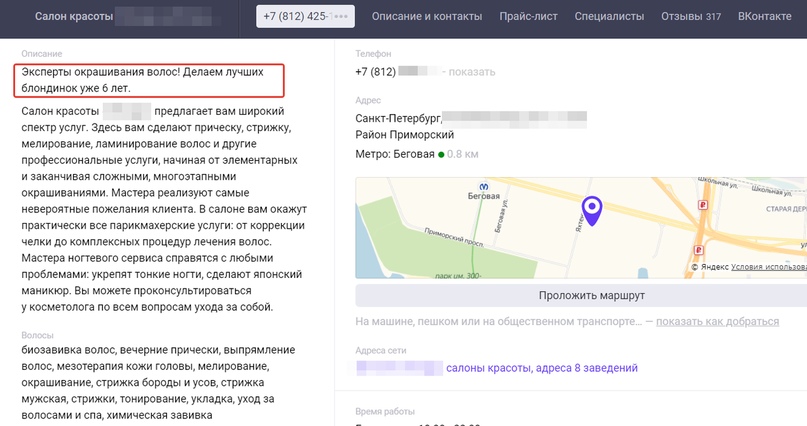Click the Яндекс map thumbnail
Screen dimensions: 807x426
pyautogui.click(x=581, y=228)
